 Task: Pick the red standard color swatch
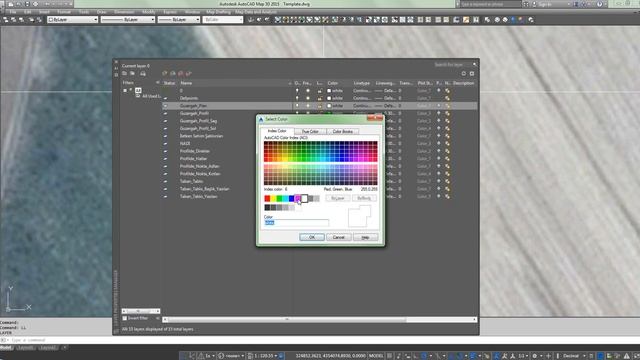267,199
